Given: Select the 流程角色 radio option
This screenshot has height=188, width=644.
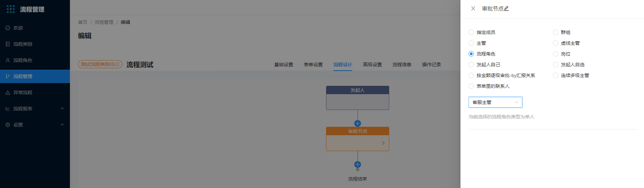Looking at the screenshot, I should [x=471, y=54].
